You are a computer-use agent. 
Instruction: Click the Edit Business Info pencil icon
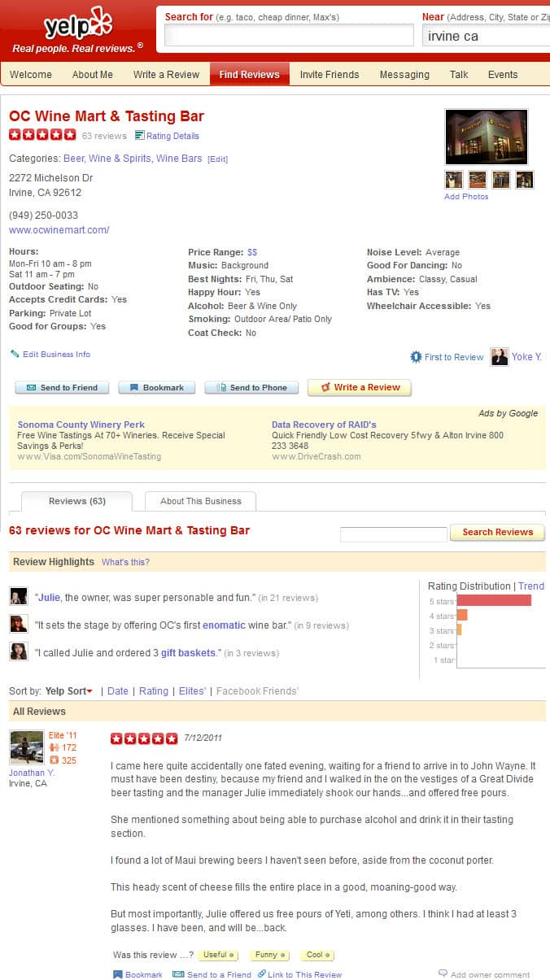pos(15,354)
